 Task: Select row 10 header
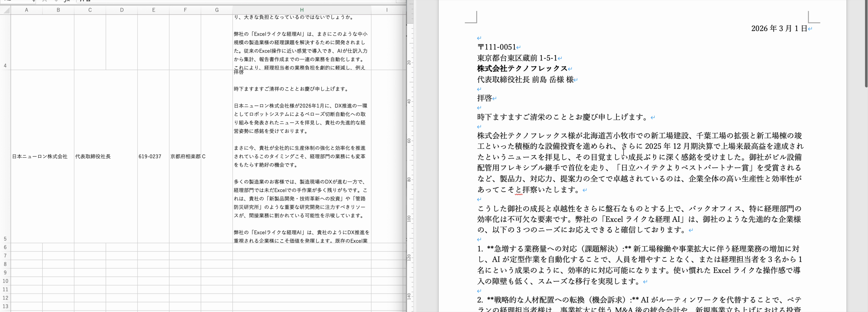(x=5, y=281)
